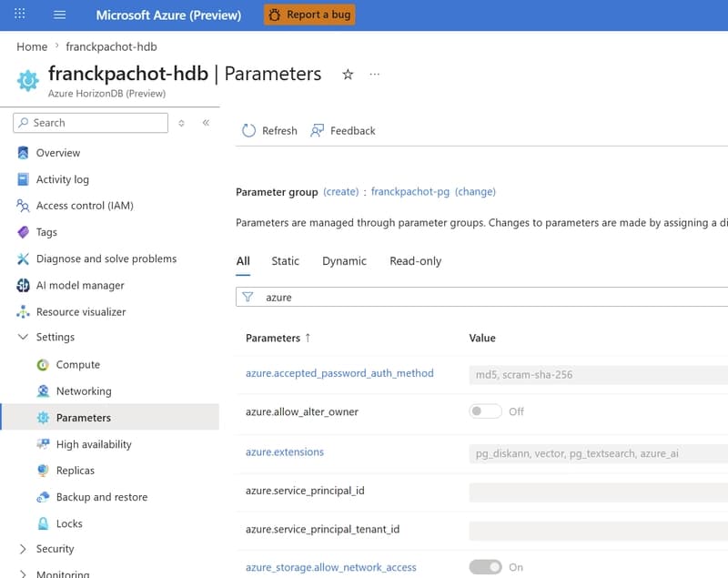This screenshot has width=728, height=578.
Task: Switch to the Read-only tab
Action: click(x=416, y=261)
